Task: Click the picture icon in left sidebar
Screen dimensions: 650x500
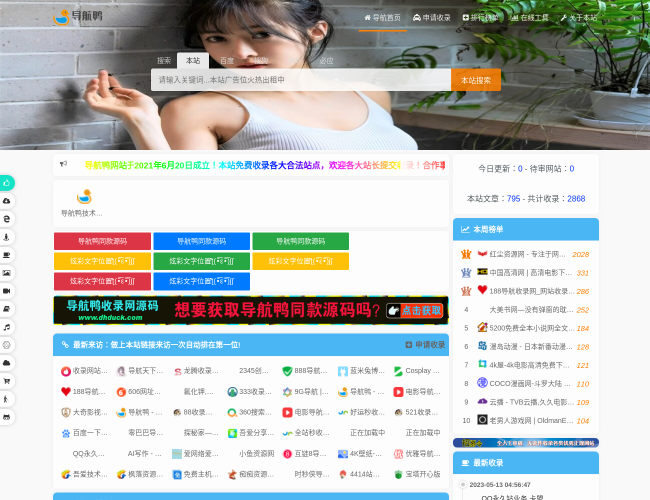Action: tap(7, 273)
